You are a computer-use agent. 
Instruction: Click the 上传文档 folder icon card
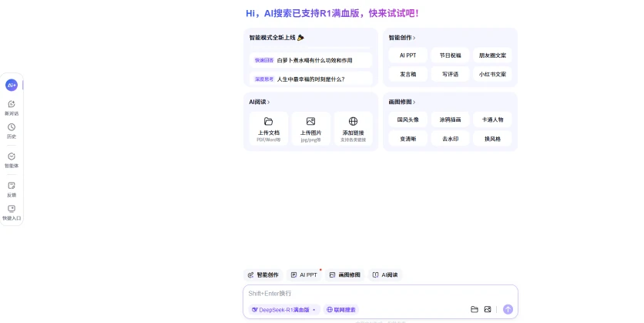coord(269,129)
